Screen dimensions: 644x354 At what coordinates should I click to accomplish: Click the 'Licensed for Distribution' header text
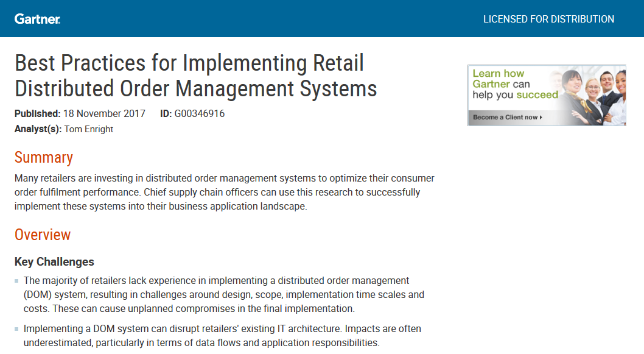548,19
